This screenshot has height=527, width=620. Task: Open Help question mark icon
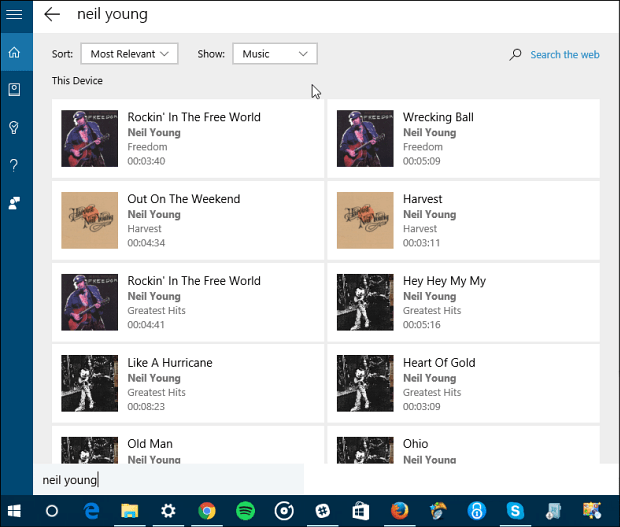(14, 165)
